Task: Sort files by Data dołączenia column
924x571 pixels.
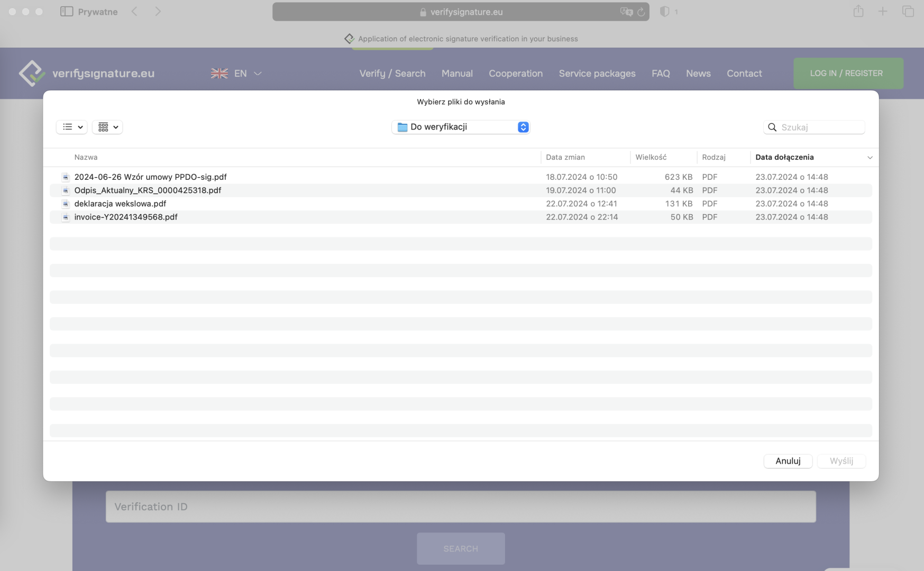Action: (x=784, y=157)
